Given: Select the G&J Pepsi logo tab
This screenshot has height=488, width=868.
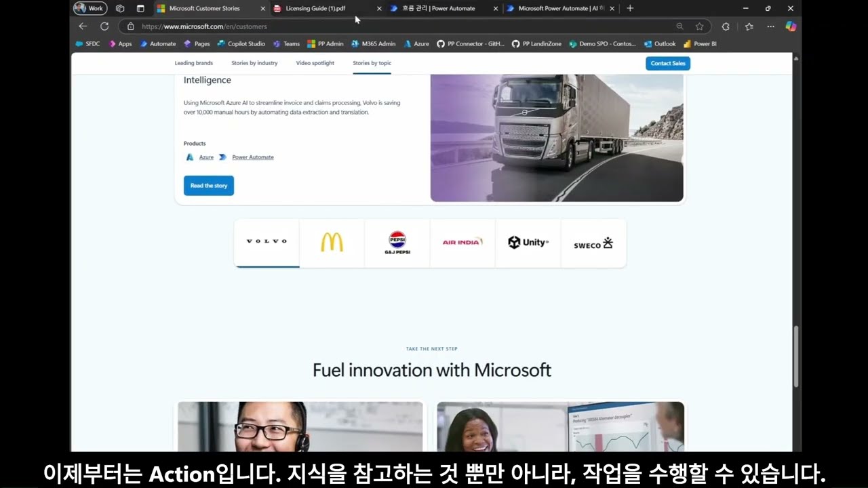Looking at the screenshot, I should coord(397,243).
